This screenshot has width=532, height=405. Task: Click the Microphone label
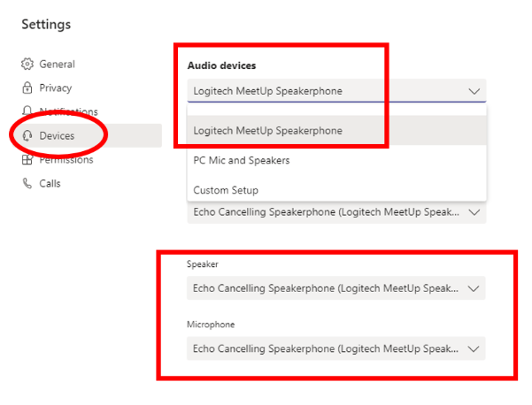click(211, 325)
